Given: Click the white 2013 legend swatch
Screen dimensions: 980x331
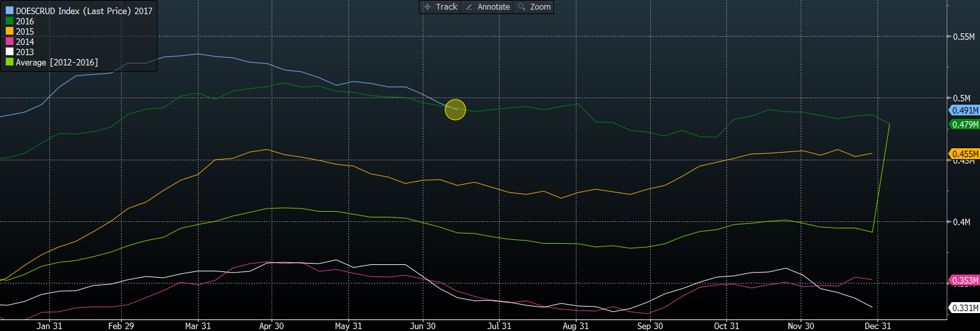Looking at the screenshot, I should pyautogui.click(x=9, y=52).
